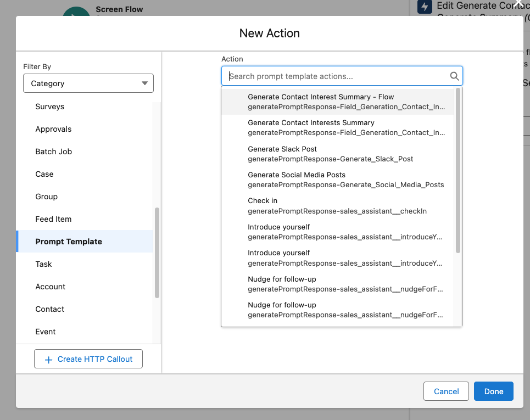Choose the Contact category
The height and width of the screenshot is (420, 530).
point(85,309)
